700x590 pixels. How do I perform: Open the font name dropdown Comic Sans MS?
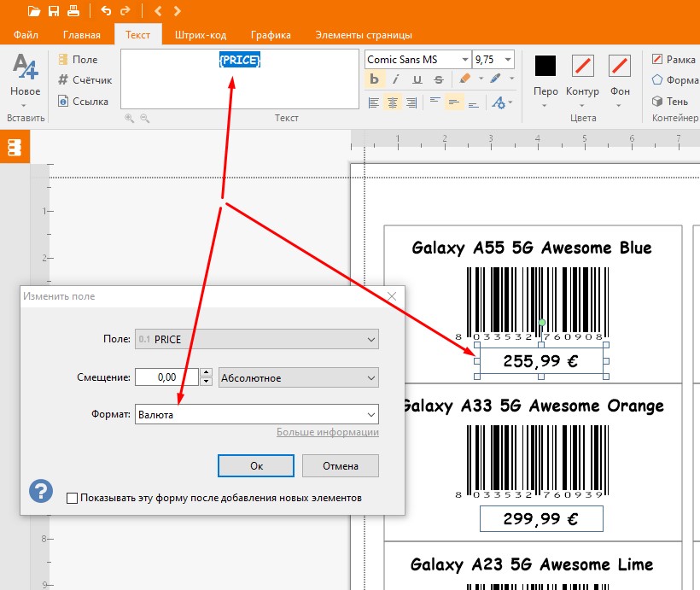point(464,60)
